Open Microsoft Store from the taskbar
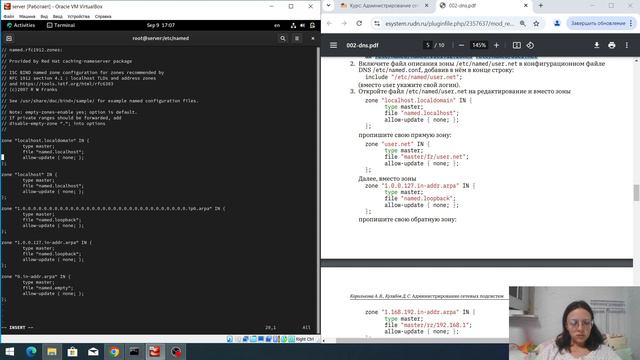Viewport: 640px width, 360px height. point(72,352)
